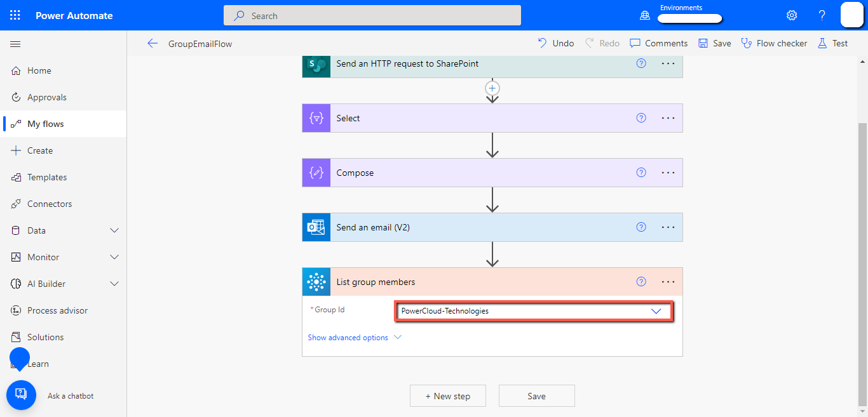Click the Environments globe icon
Screen dimensions: 868x417
coord(645,15)
